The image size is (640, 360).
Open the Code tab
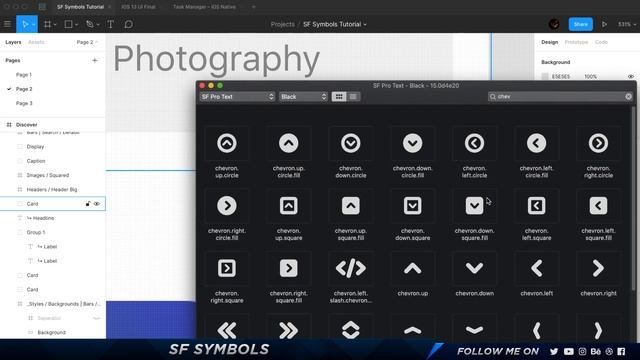601,42
